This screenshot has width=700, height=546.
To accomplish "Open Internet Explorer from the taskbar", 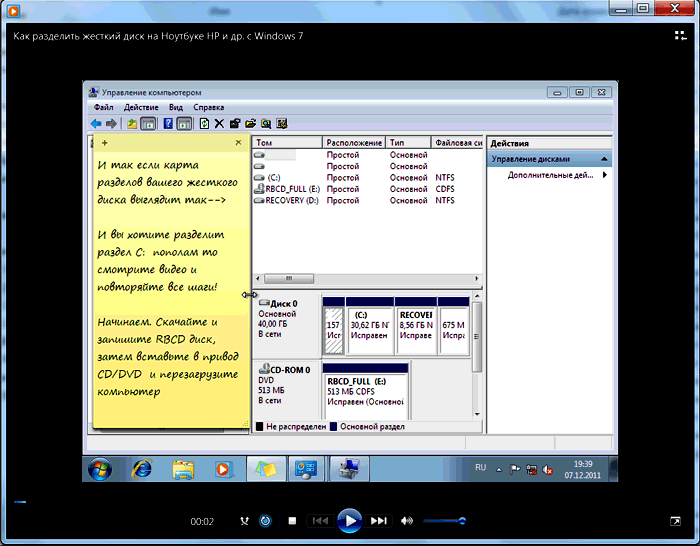I will (142, 468).
